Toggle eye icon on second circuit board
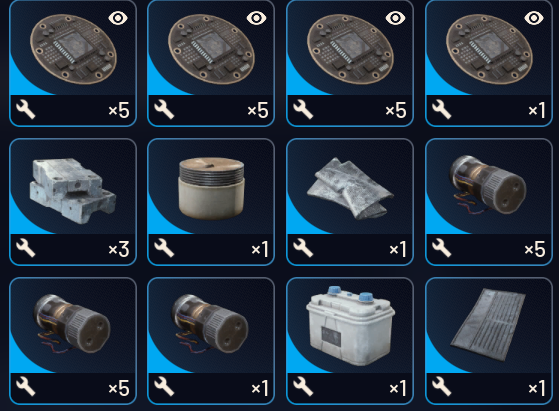Image resolution: width=559 pixels, height=411 pixels. click(x=256, y=18)
